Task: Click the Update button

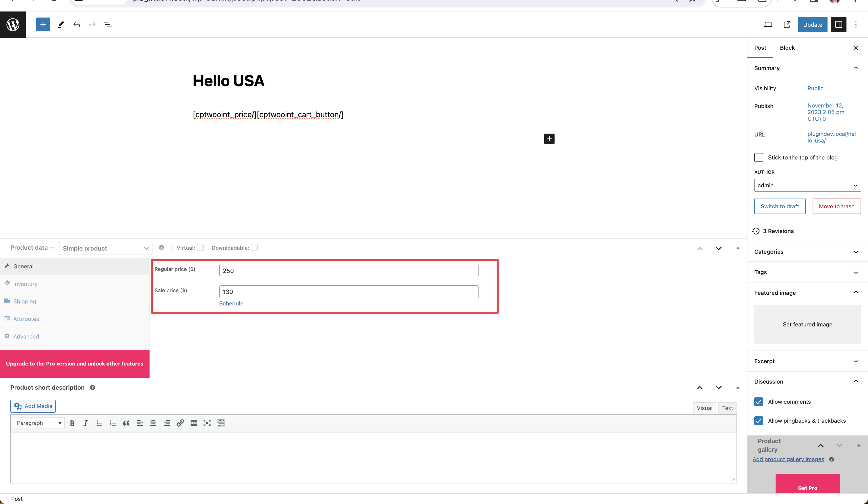Action: pos(813,24)
